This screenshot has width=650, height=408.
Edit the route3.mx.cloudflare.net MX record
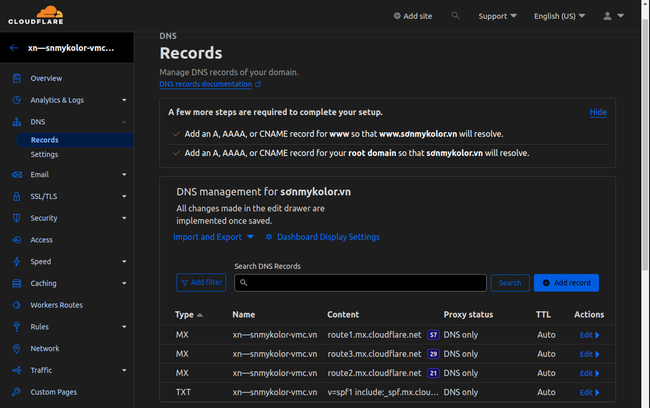point(589,354)
